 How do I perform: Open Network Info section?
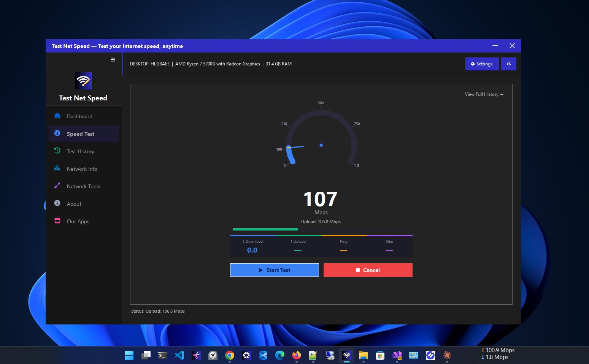point(84,169)
